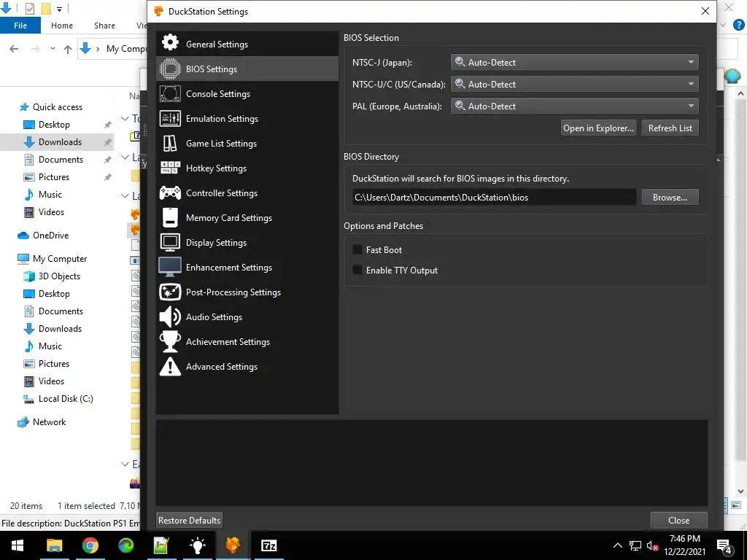Open the Explorer Home tab
Viewport: 747px width, 560px height.
coord(62,26)
